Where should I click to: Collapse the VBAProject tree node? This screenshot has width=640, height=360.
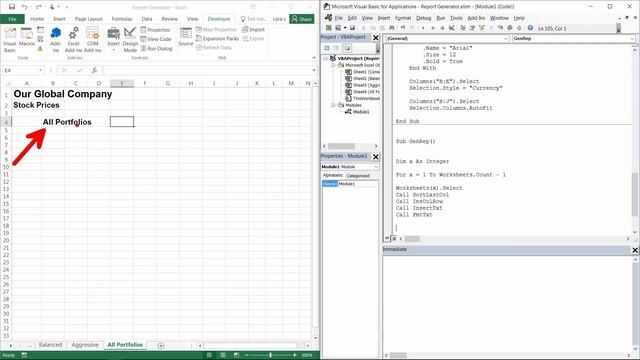[x=326, y=58]
